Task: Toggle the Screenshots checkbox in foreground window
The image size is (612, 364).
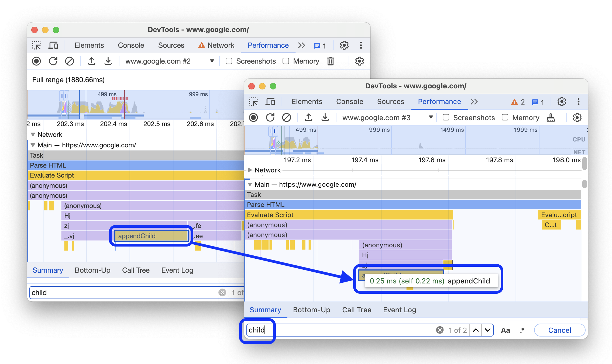Action: (446, 118)
